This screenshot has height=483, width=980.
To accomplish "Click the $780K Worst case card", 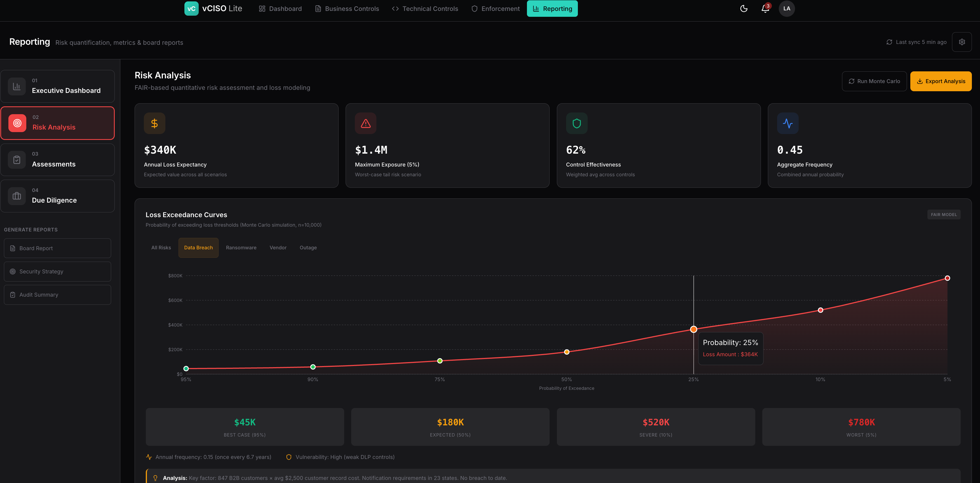I will pos(861,427).
